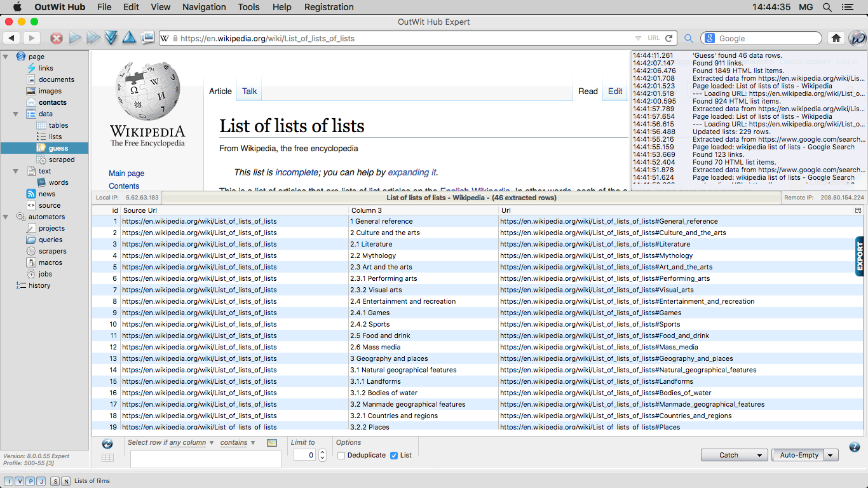Open the scraped view in sidebar
Screen dimensions: 868x488
(x=55, y=159)
